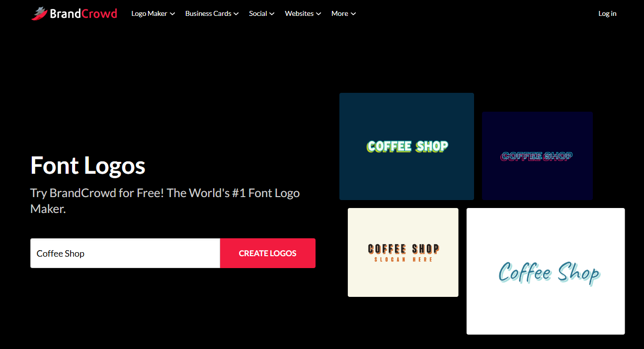Click the chevron beside Social
Image resolution: width=644 pixels, height=349 pixels.
coord(272,14)
